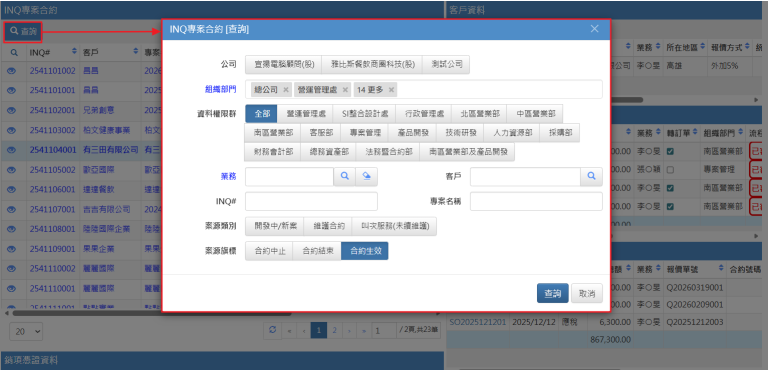Viewport: 768px width, 370px height.
Task: Open the page size dropdown showing 20
Action: 26,331
